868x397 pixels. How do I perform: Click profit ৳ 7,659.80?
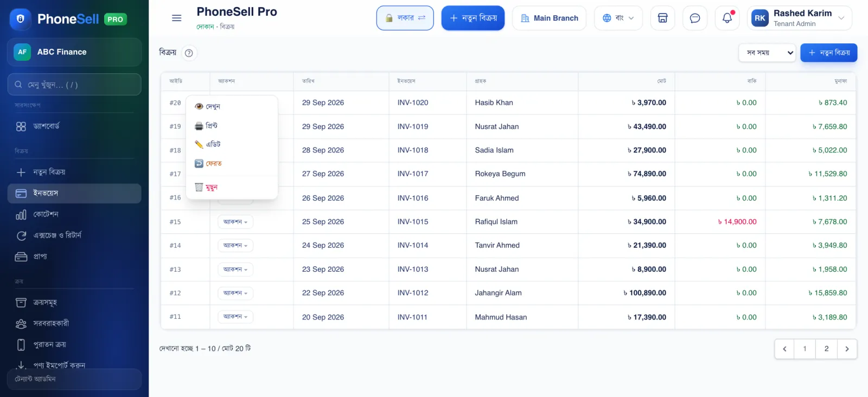[829, 126]
